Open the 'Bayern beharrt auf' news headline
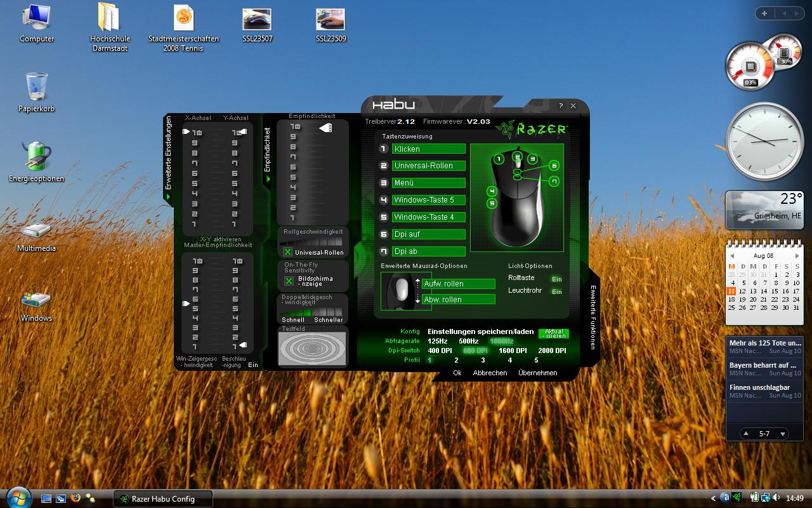 tap(764, 365)
